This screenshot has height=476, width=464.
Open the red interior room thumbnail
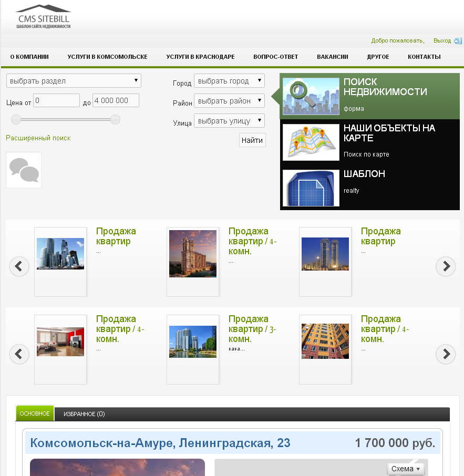point(60,342)
